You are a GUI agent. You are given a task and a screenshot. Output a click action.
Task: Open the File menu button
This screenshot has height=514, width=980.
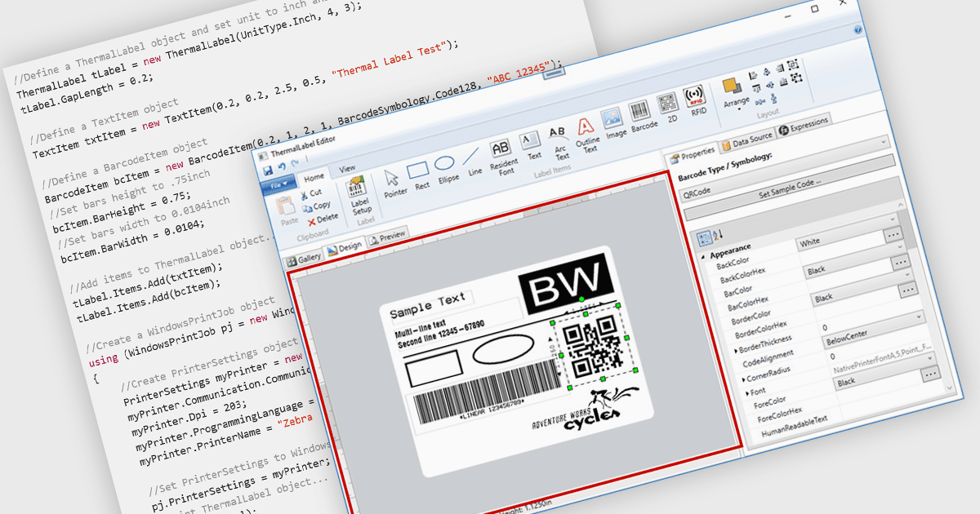tap(279, 187)
